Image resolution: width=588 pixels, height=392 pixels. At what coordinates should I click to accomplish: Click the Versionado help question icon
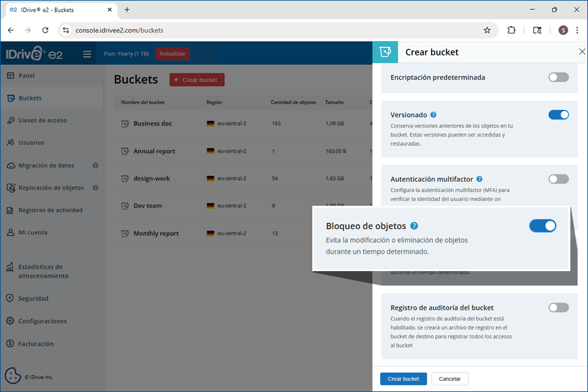pyautogui.click(x=434, y=115)
